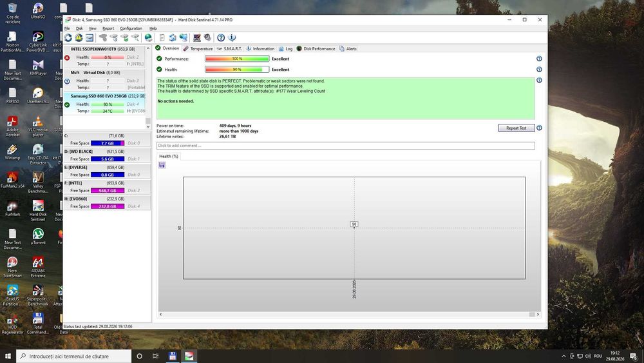Image resolution: width=644 pixels, height=363 pixels.
Task: Click the graph scroll left arrow
Action: point(160,315)
